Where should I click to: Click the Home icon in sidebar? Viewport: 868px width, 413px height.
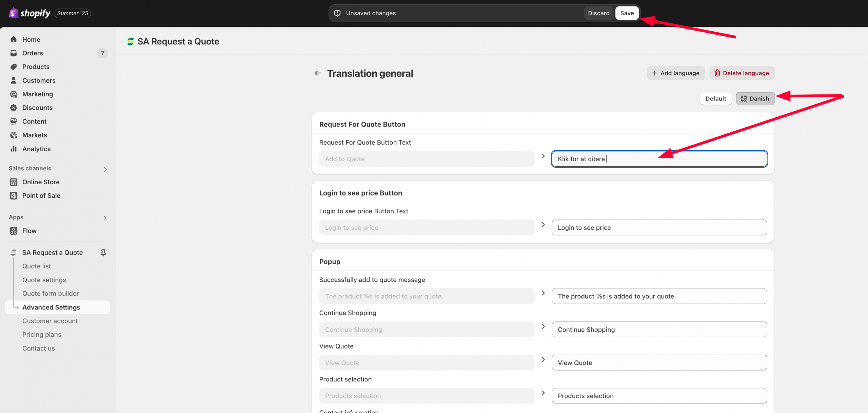[14, 39]
